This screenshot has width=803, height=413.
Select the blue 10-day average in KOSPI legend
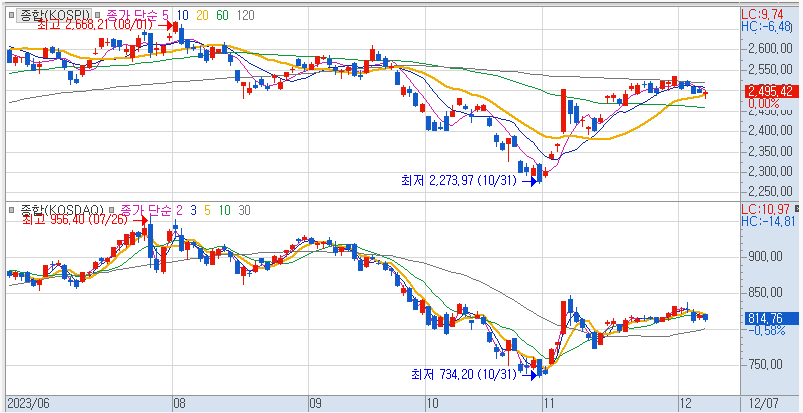[183, 15]
